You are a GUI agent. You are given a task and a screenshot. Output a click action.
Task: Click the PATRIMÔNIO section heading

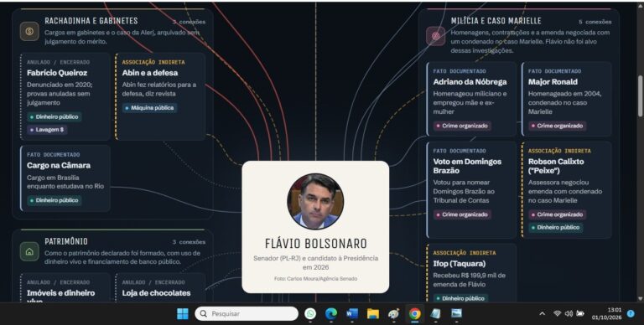(66, 241)
